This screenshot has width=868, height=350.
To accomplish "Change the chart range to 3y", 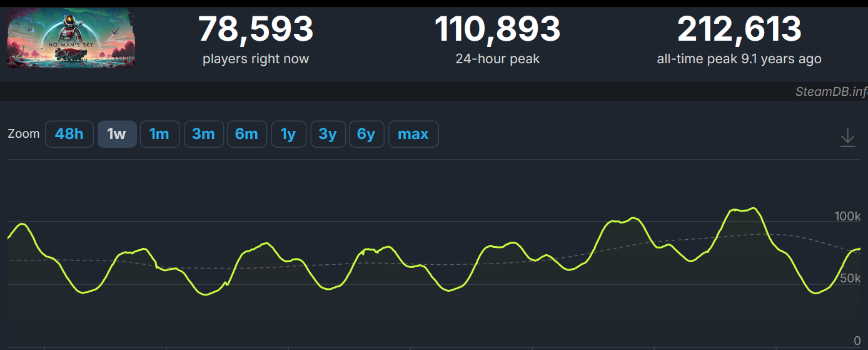I will (x=328, y=134).
